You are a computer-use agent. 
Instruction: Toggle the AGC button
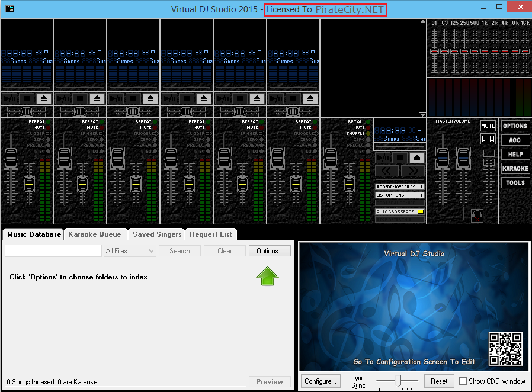click(x=515, y=140)
